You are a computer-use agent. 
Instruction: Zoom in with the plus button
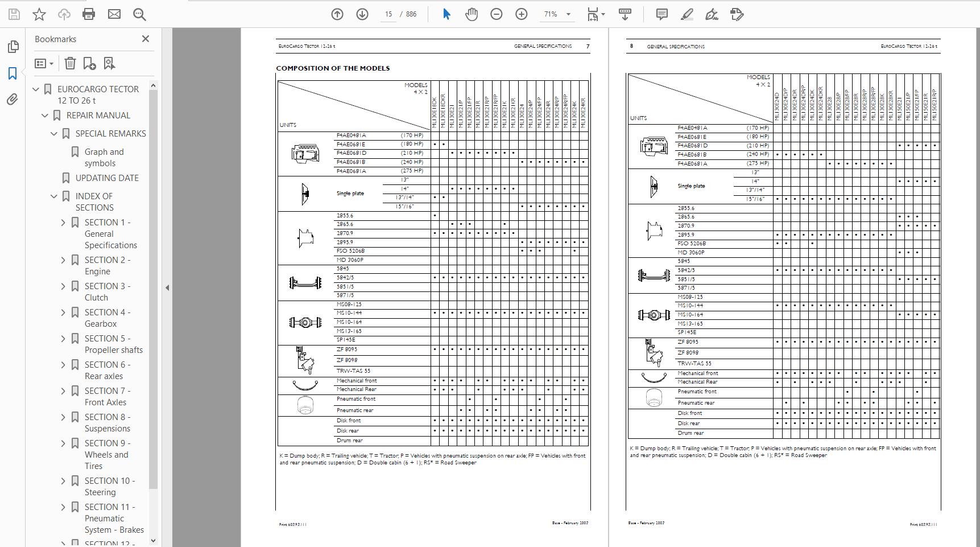[522, 14]
